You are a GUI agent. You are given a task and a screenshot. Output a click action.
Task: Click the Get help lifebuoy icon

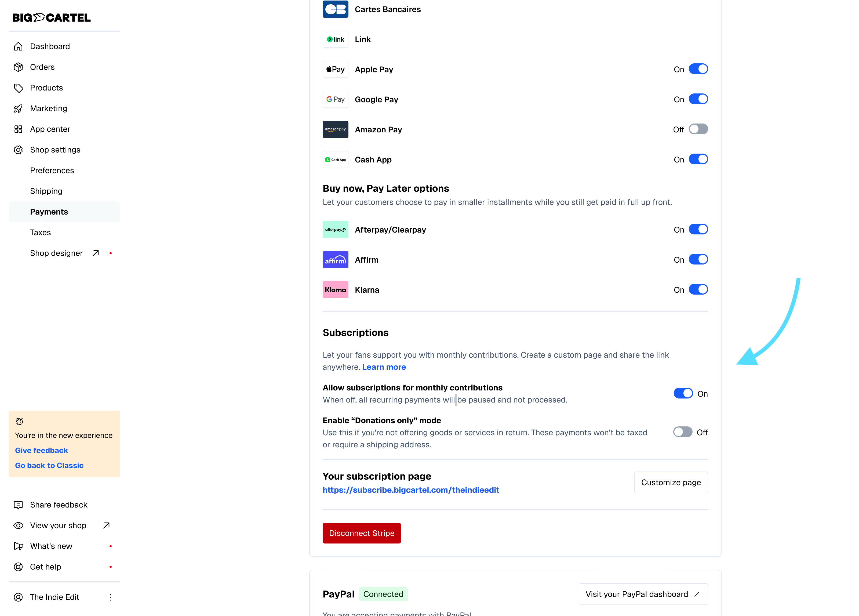click(18, 567)
